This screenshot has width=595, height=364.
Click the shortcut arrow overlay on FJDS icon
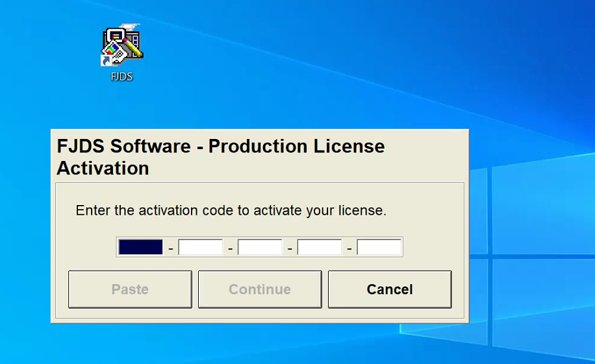106,60
